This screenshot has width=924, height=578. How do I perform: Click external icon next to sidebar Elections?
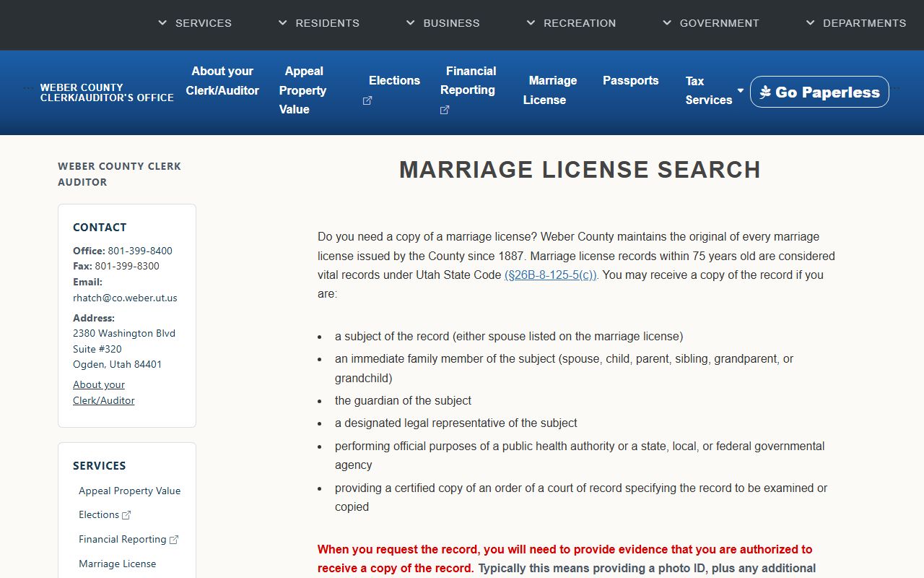tap(127, 515)
